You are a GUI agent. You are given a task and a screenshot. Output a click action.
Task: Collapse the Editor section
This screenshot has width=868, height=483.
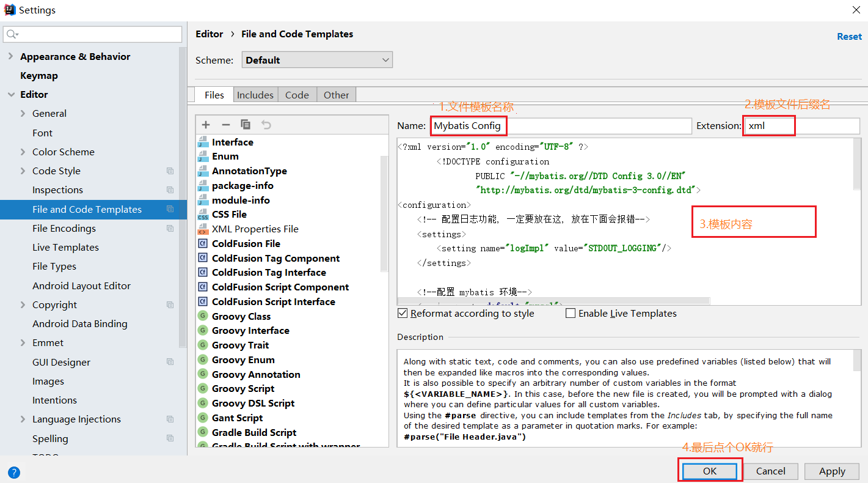click(10, 94)
